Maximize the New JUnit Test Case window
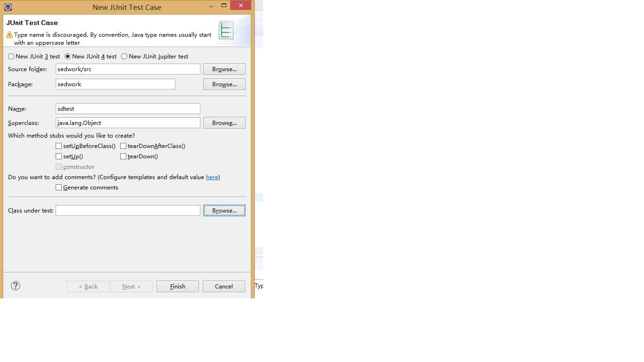644x362 pixels. coord(224,6)
